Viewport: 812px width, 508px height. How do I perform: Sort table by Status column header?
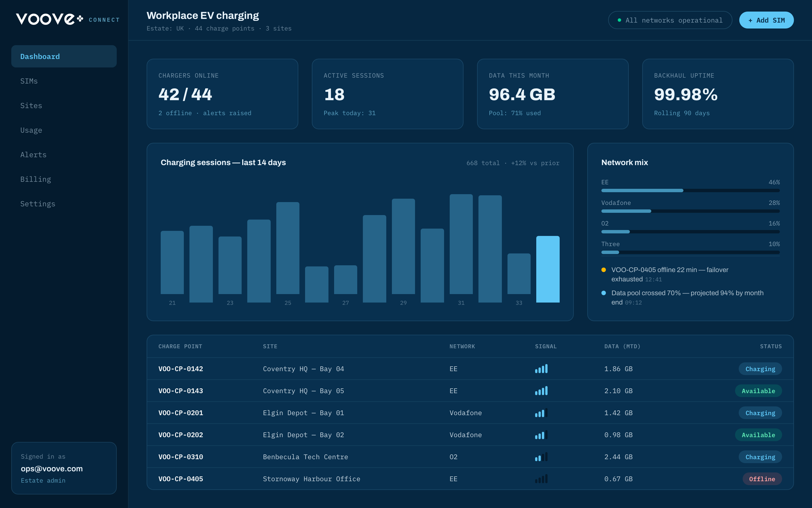pos(771,346)
